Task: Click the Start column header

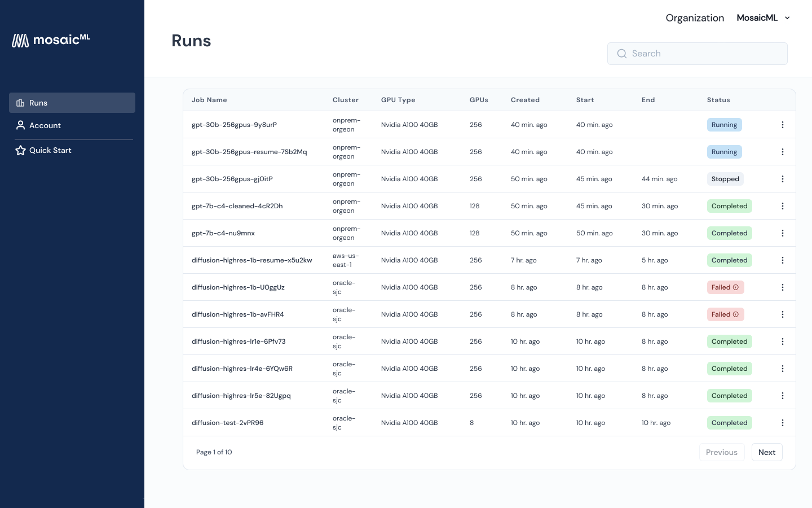Action: tap(585, 100)
